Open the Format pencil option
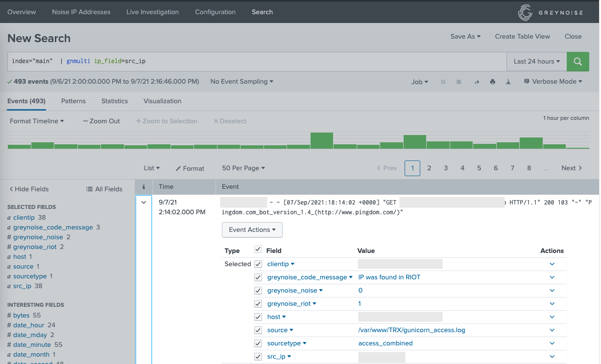Screen dimensions: 601x364 pos(190,168)
